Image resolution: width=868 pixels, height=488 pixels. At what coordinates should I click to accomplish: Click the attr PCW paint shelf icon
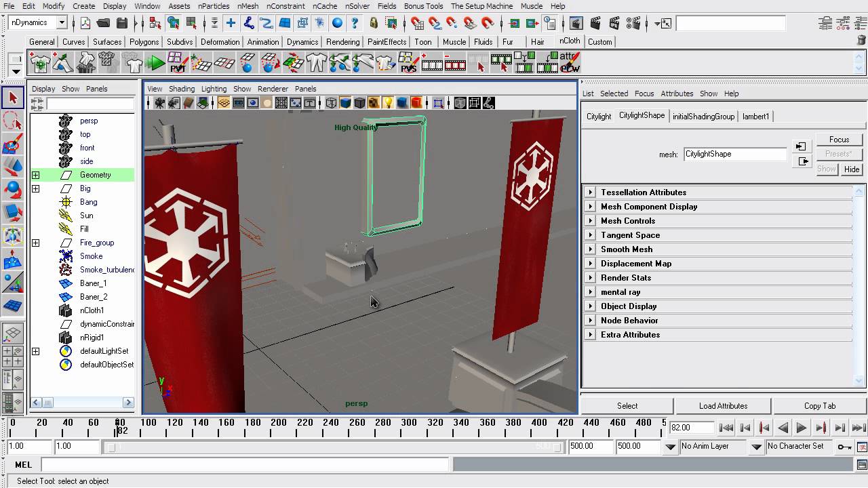(570, 64)
